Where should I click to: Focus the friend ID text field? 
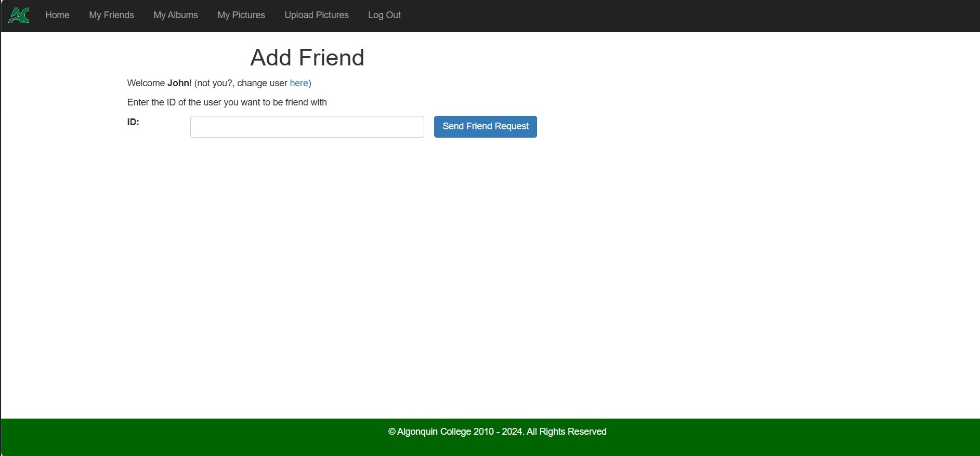(307, 127)
